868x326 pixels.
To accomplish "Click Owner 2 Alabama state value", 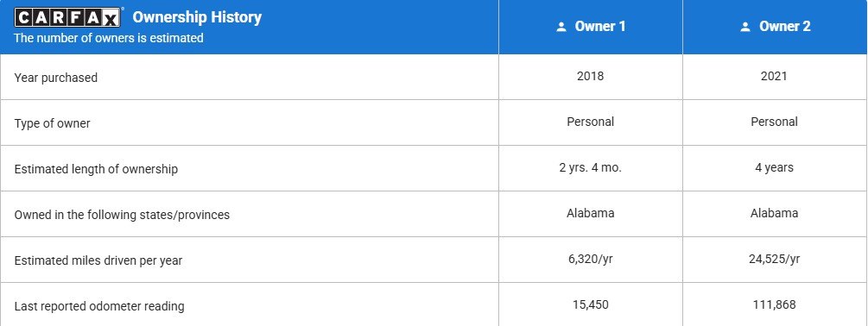I will 774,213.
